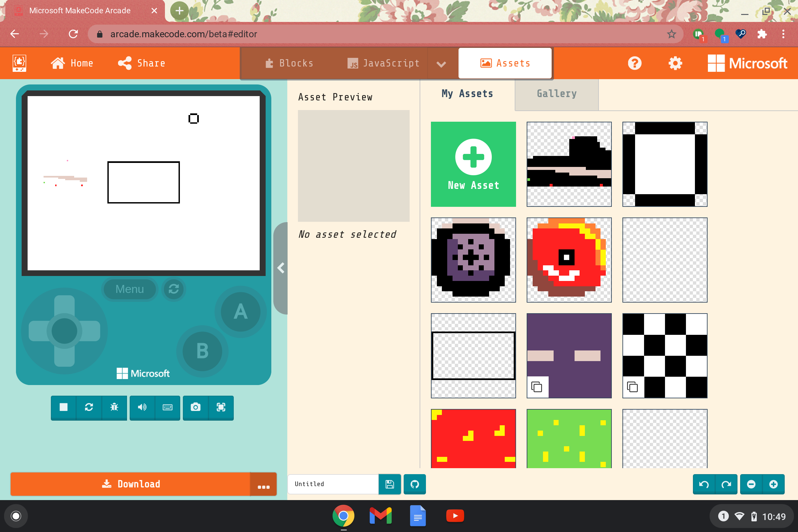
Task: Click the Untitled project name field
Action: pos(333,484)
